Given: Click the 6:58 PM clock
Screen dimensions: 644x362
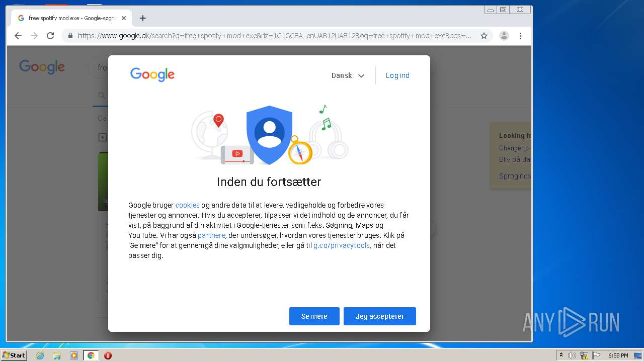Looking at the screenshot, I should [618, 355].
